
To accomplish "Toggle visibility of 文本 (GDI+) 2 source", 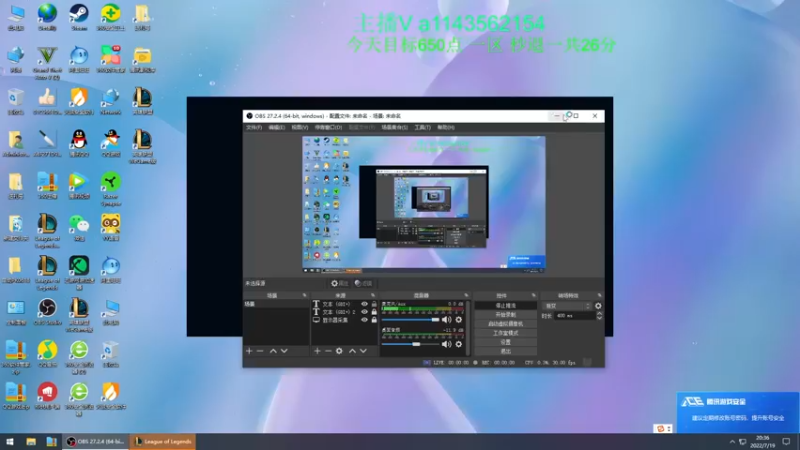I will [x=364, y=312].
